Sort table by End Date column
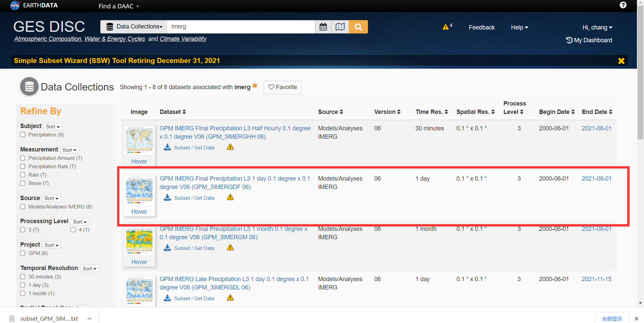Image resolution: width=644 pixels, height=323 pixels. (x=597, y=112)
